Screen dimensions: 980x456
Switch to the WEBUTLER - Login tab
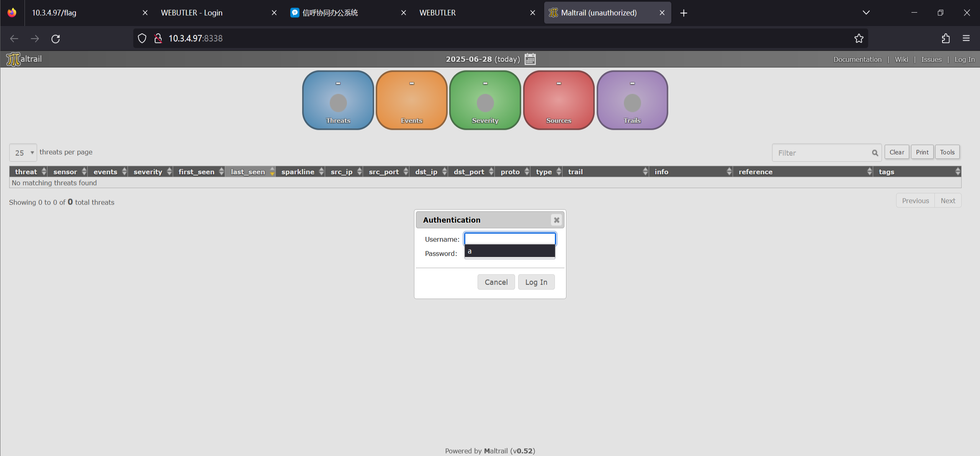point(191,13)
